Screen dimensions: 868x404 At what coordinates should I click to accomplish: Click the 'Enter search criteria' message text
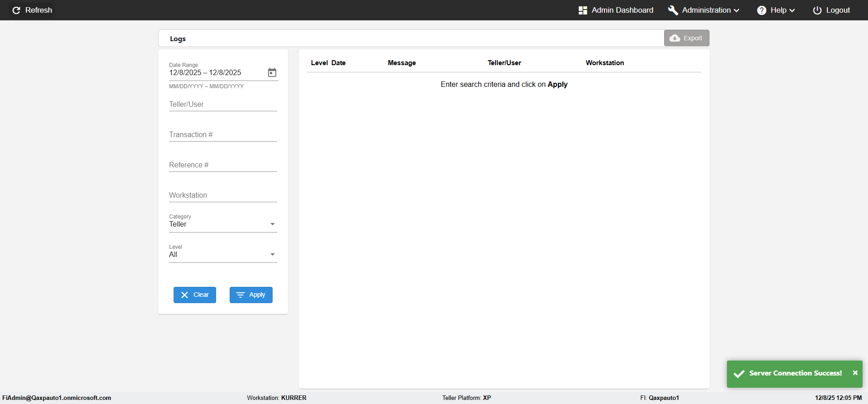click(x=504, y=85)
